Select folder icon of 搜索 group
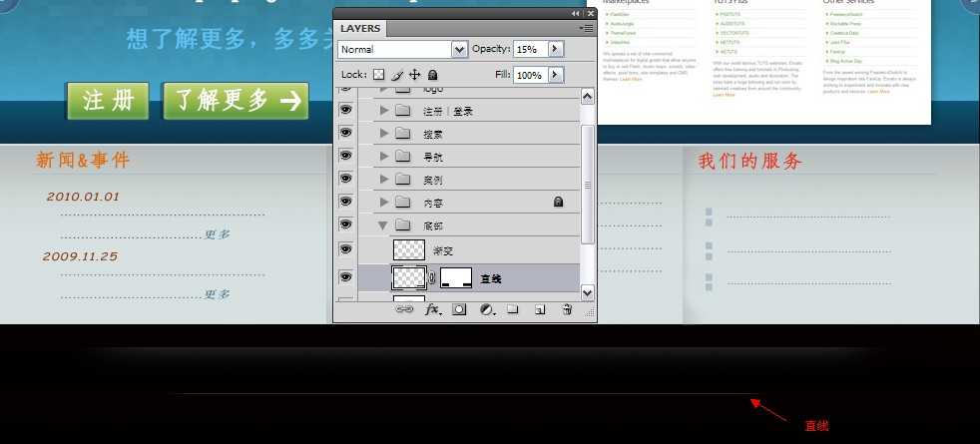The width and height of the screenshot is (980, 444). tap(402, 134)
